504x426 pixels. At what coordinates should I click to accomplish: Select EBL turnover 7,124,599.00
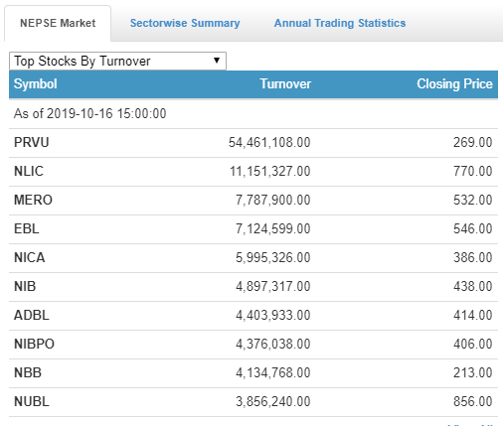pos(273,228)
